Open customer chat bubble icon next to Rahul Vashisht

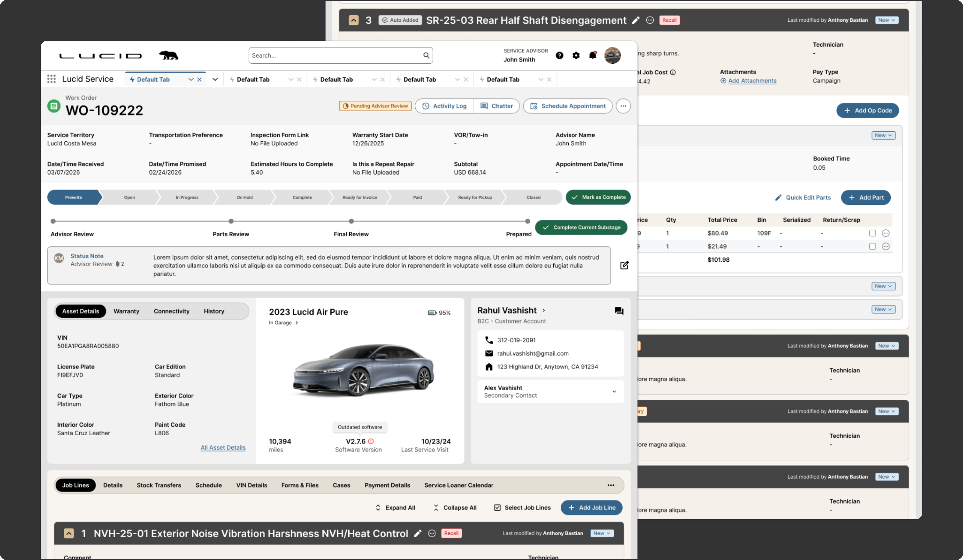tap(619, 311)
